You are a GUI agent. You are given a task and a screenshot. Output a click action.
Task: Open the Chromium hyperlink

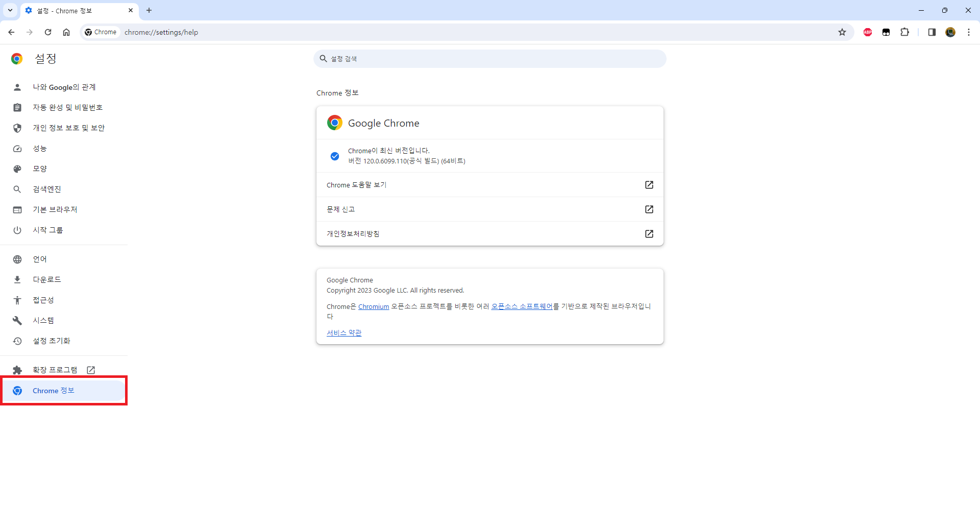[x=374, y=307]
